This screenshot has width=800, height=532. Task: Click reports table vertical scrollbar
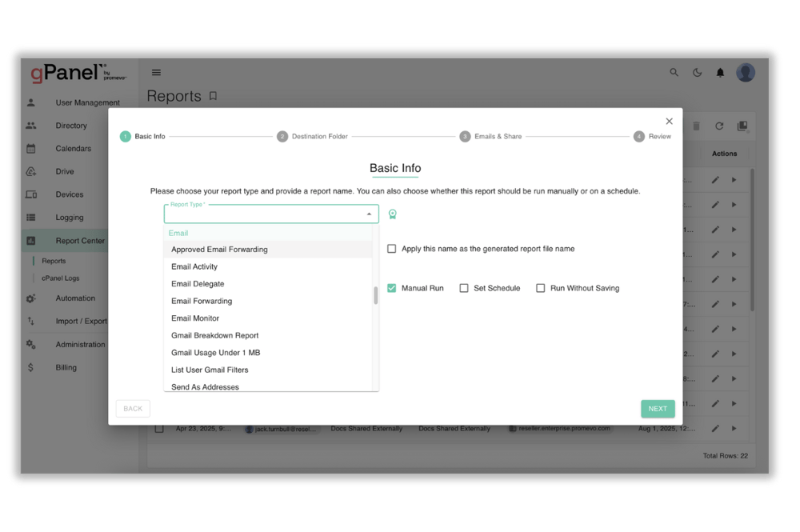point(752,240)
